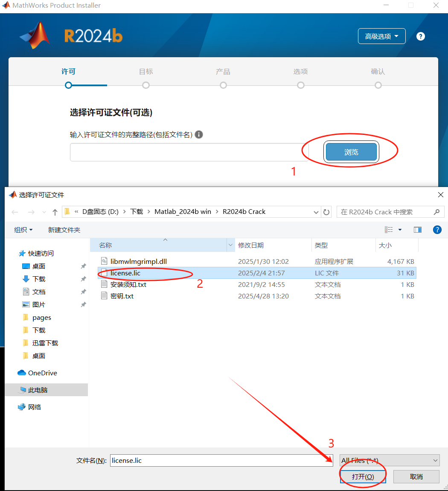This screenshot has height=491, width=448.
Task: Click 新建文件夹 button
Action: [64, 230]
